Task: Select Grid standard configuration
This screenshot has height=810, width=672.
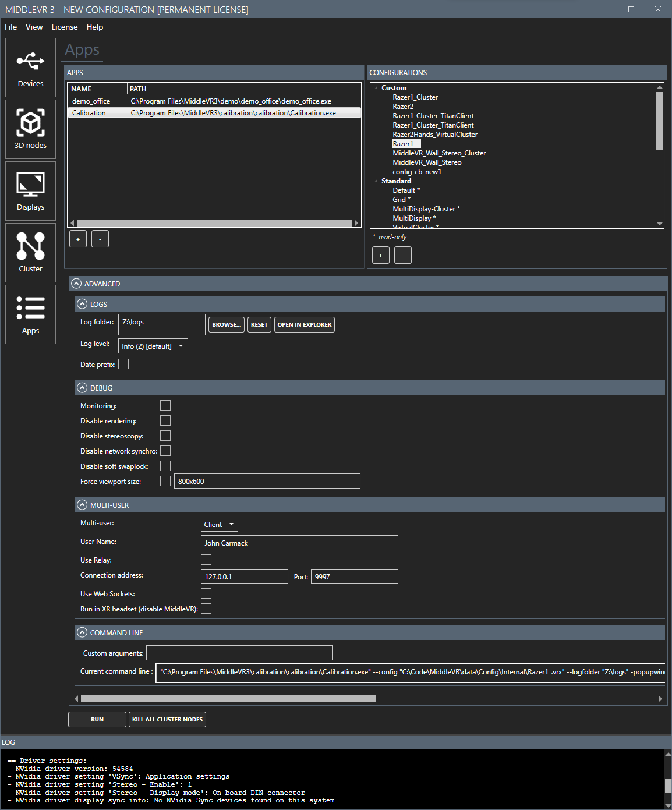Action: (401, 200)
